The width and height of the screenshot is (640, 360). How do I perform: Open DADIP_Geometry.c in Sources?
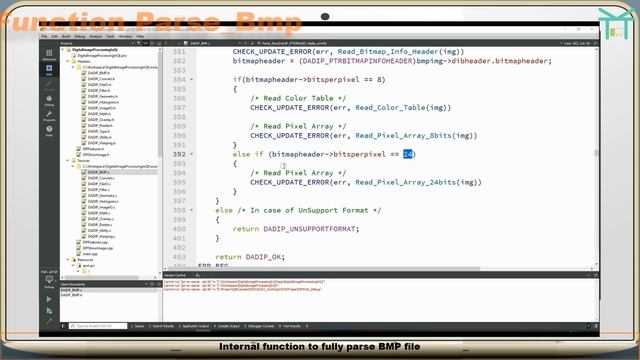tap(102, 196)
